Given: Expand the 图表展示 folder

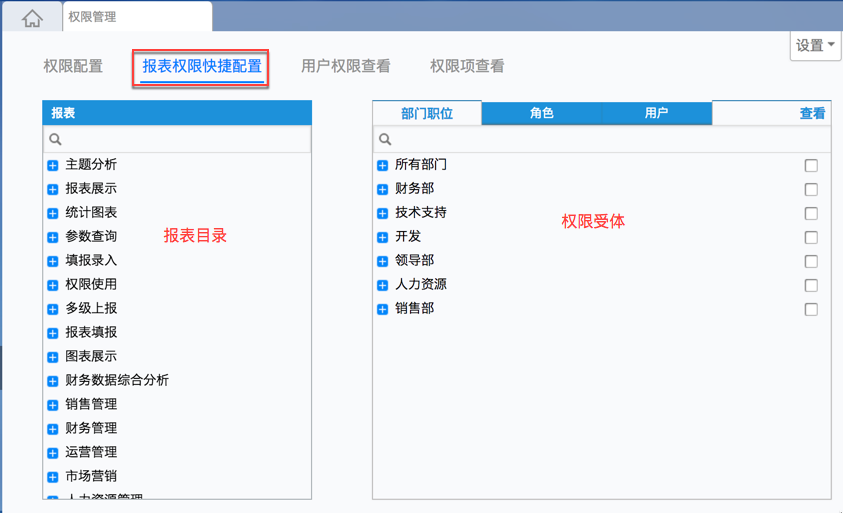Looking at the screenshot, I should point(53,357).
